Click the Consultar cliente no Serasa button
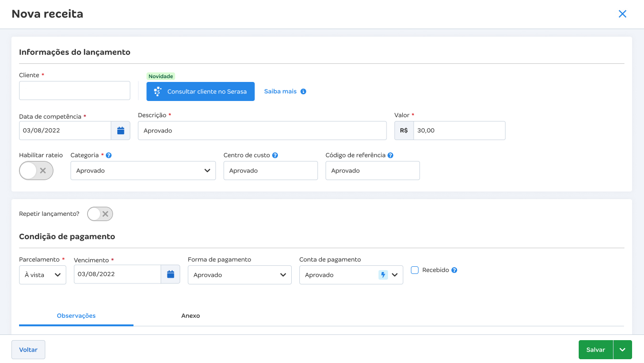The height and width of the screenshot is (363, 644). coord(201,91)
